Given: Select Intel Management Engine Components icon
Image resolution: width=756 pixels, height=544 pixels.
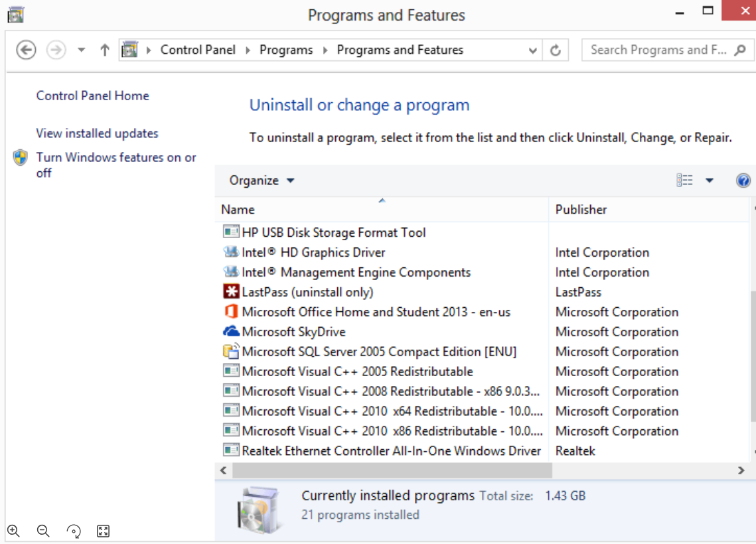Looking at the screenshot, I should click(x=231, y=271).
